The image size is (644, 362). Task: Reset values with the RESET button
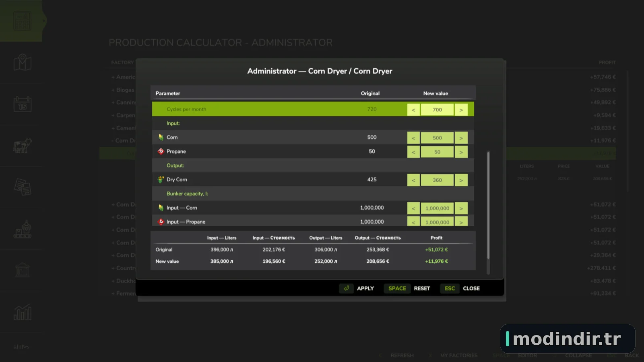[422, 288]
